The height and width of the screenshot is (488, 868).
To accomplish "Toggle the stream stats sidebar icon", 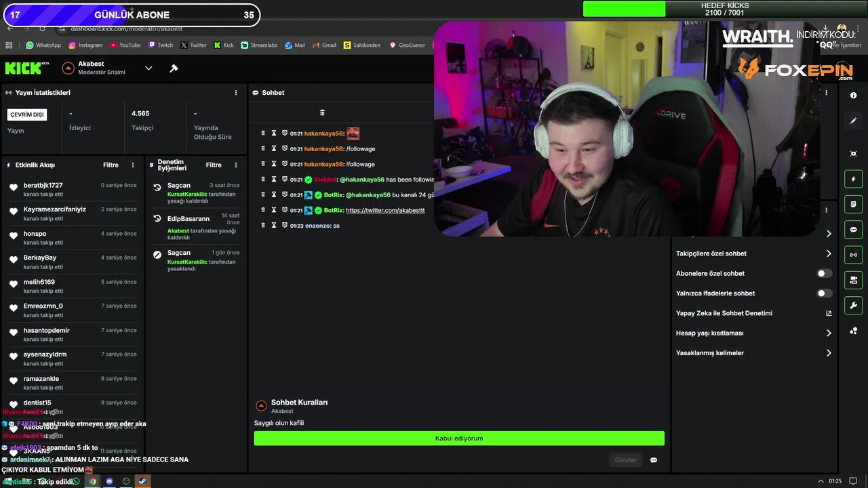I will tap(853, 255).
